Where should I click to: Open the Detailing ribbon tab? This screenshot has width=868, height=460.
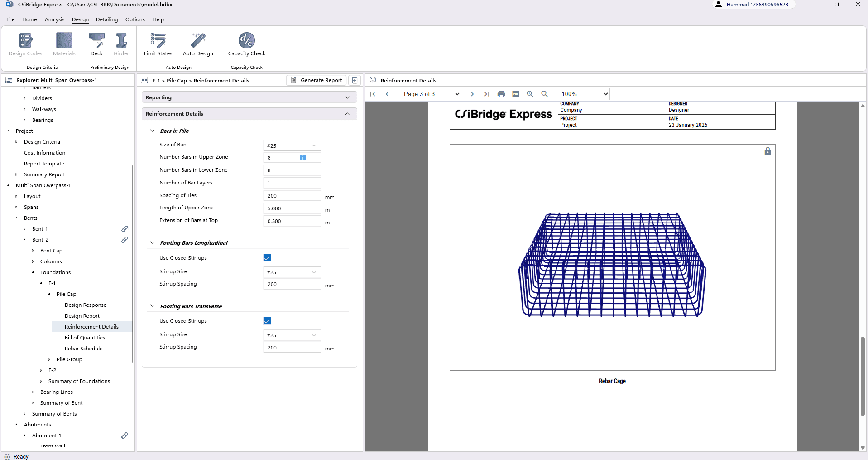coord(107,19)
